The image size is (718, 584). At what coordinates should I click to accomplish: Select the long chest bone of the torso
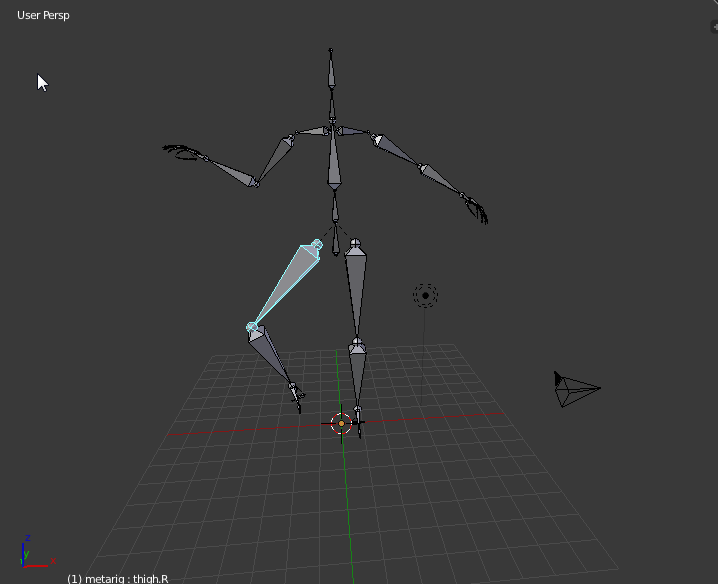point(334,157)
